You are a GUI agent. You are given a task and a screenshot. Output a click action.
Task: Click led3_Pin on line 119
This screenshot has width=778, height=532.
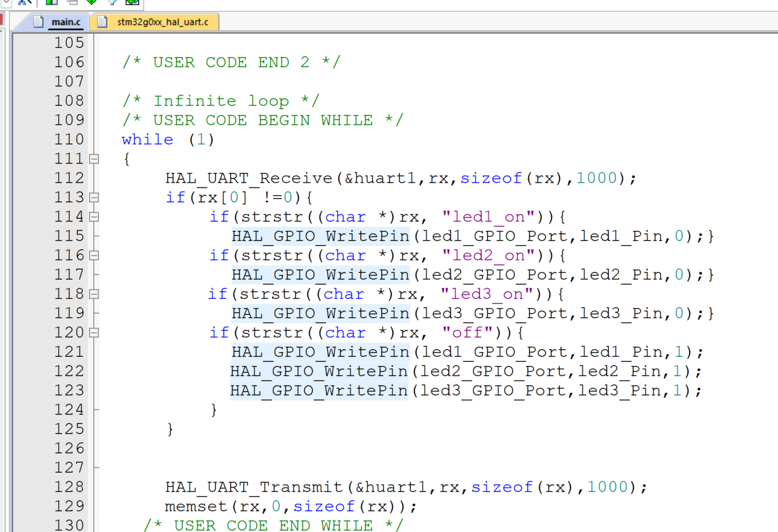coord(622,313)
